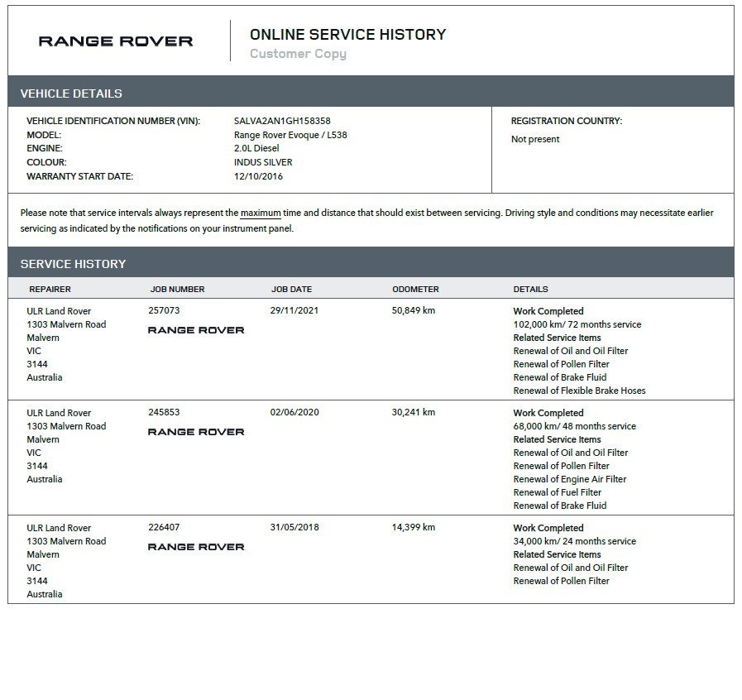Image resolution: width=742 pixels, height=700 pixels.
Task: Click the Odometer column header
Action: (x=415, y=290)
